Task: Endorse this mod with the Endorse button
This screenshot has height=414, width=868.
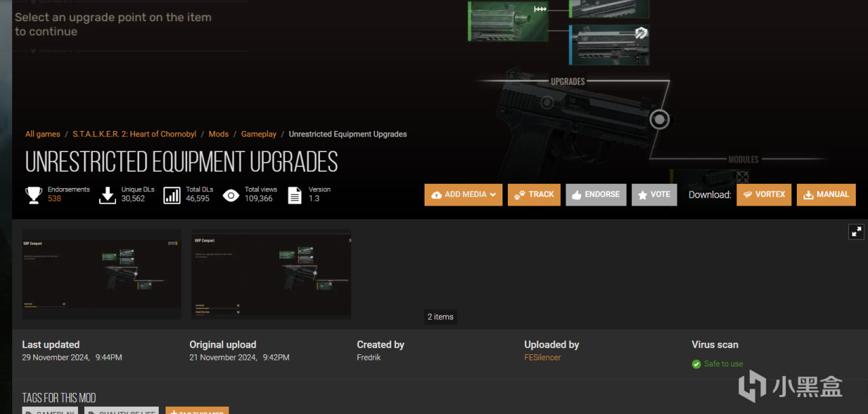Action: tap(596, 195)
